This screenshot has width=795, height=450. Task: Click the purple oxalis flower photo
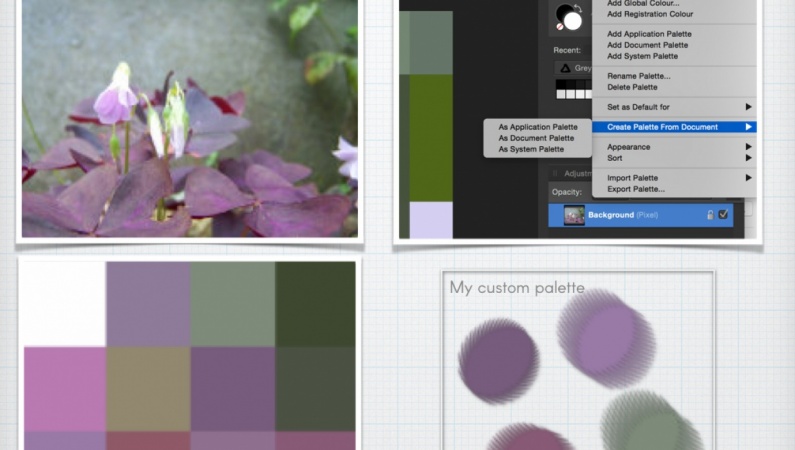pyautogui.click(x=190, y=118)
